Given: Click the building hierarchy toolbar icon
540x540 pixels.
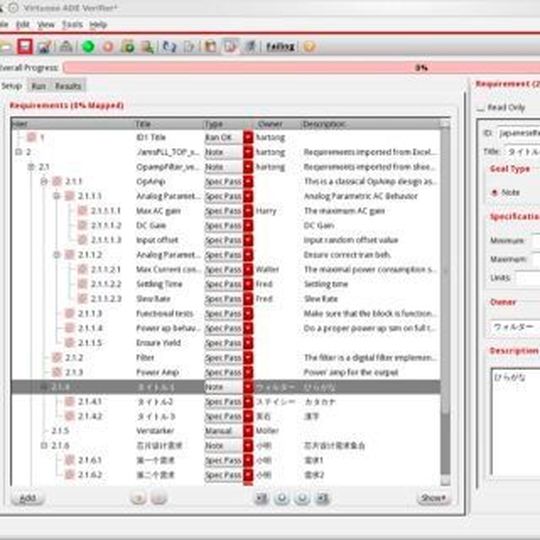Looking at the screenshot, I should (x=66, y=46).
